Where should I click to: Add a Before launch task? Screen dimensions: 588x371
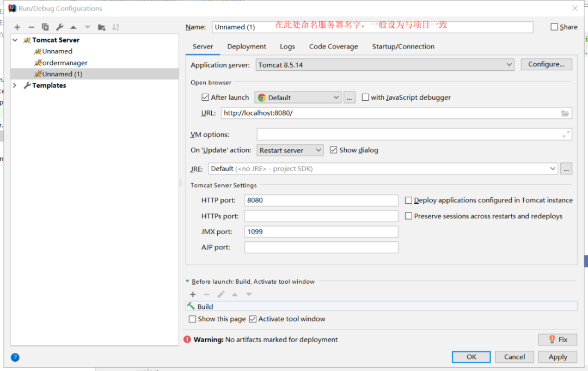pyautogui.click(x=193, y=295)
